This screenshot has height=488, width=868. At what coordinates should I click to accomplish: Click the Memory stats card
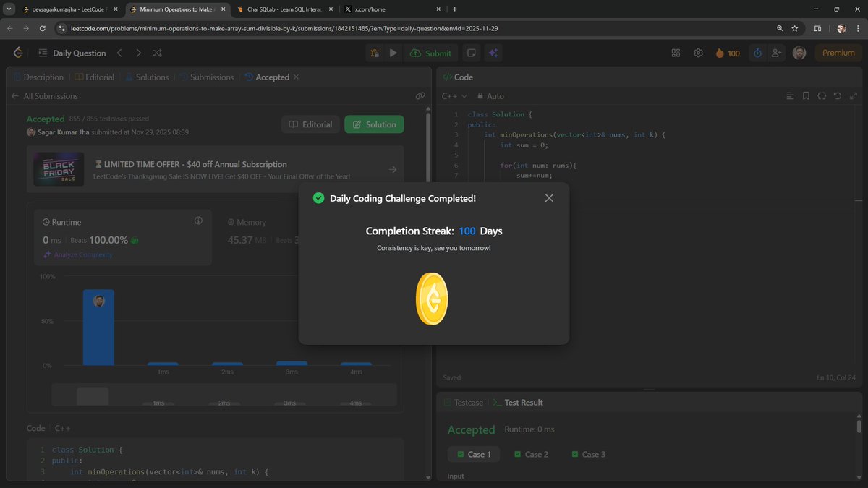(259, 237)
